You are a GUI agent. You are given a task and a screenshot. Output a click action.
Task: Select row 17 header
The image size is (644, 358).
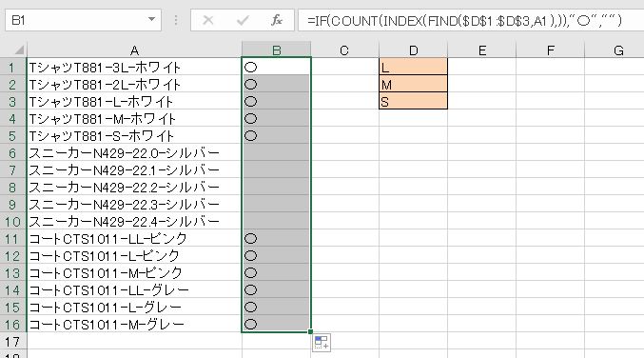pyautogui.click(x=13, y=341)
